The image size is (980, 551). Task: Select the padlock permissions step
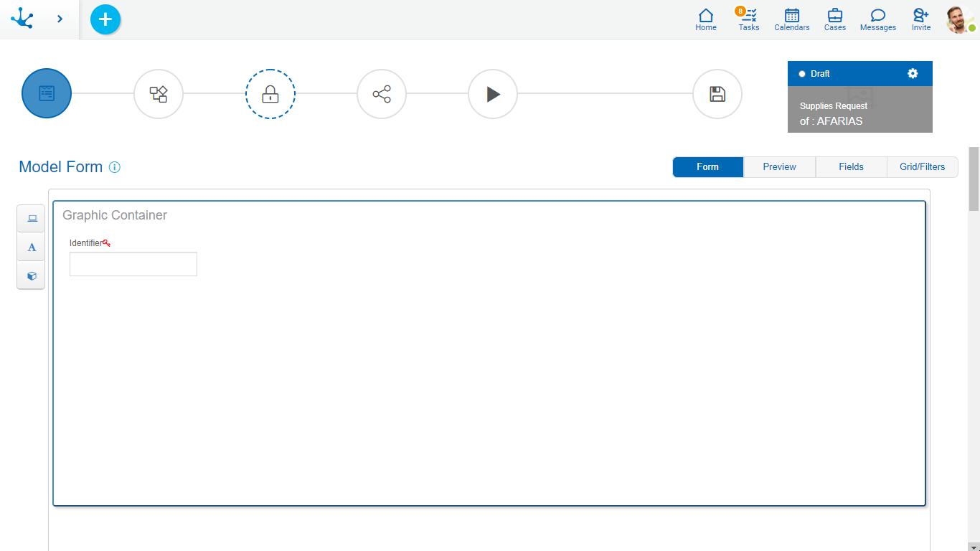click(270, 94)
